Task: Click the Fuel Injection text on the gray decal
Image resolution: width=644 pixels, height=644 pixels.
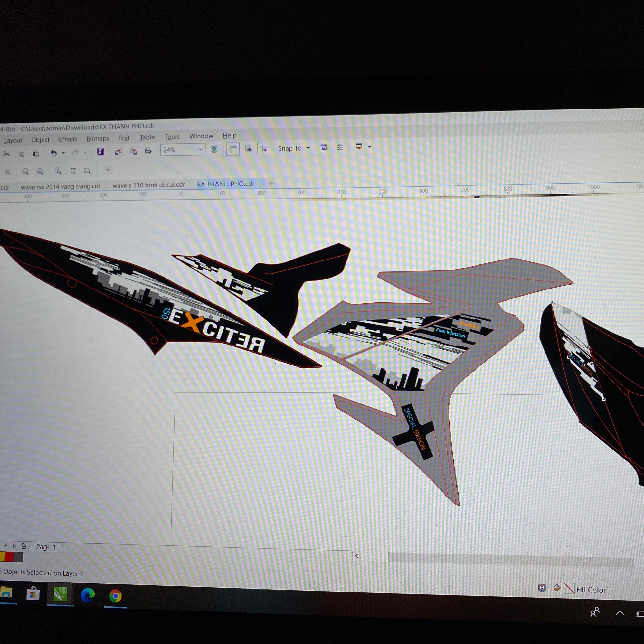Action: coord(450,333)
